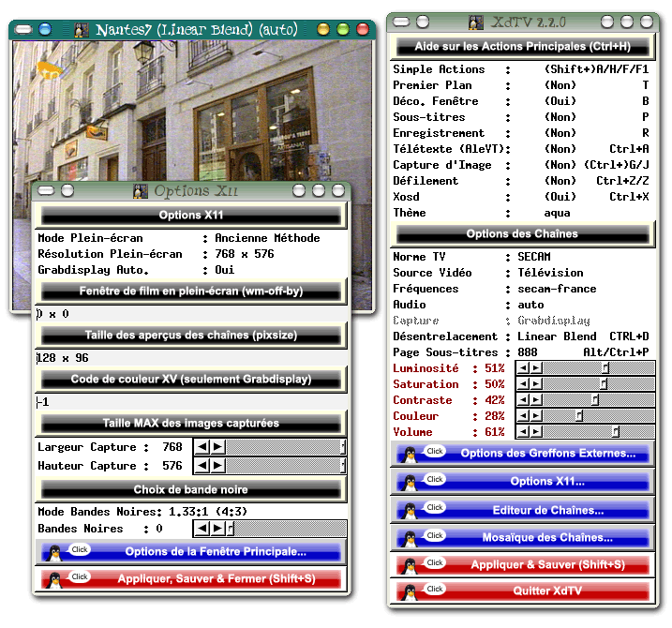Increase Contraste with right arrow
This screenshot has width=672, height=628.
click(x=536, y=400)
